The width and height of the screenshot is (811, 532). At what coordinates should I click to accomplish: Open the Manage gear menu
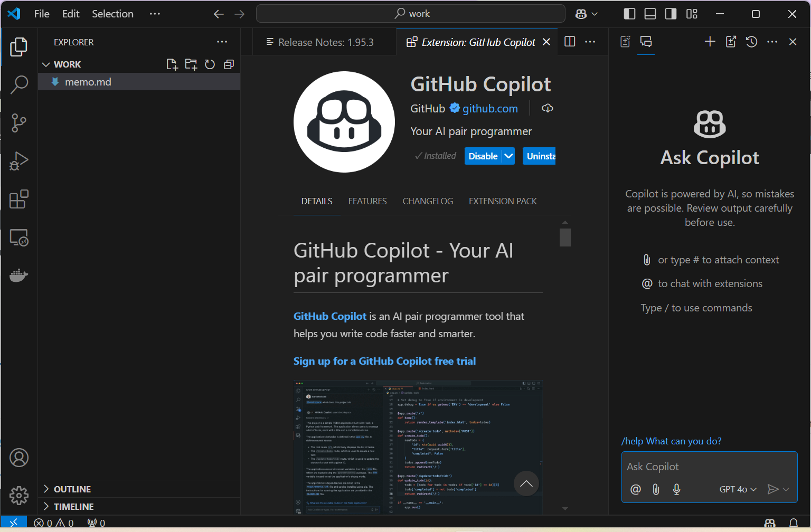pos(19,496)
